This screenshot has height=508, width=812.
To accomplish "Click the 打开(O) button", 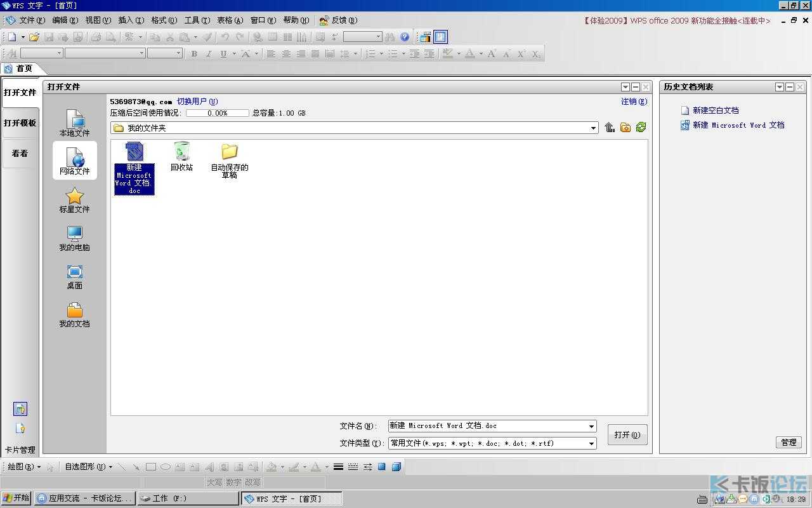I will (x=627, y=435).
